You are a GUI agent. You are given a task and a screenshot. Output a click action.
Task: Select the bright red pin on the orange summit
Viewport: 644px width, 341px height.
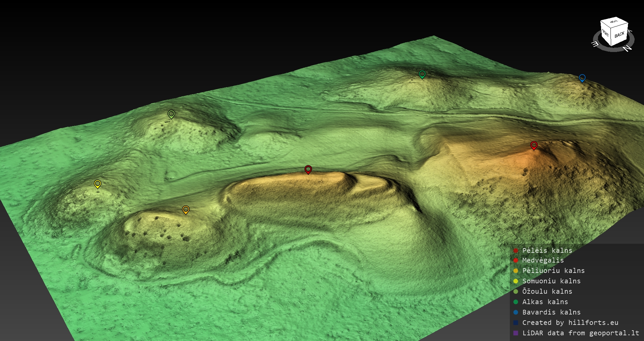click(x=534, y=145)
